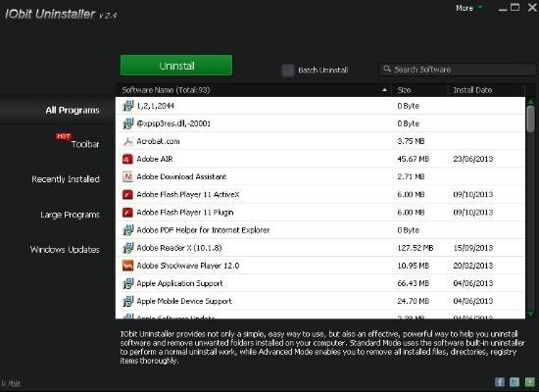Click the 15/09/2013 install date
The image size is (539, 392).
coord(473,248)
